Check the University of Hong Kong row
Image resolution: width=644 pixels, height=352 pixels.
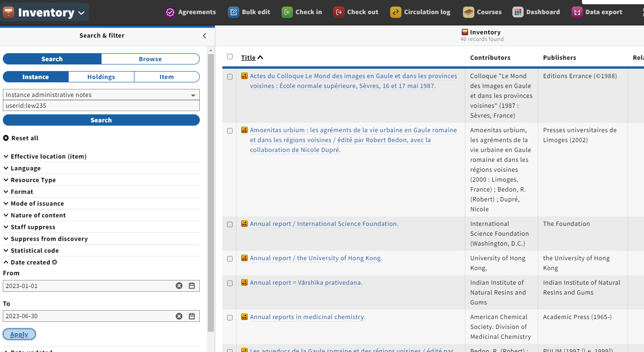click(230, 259)
